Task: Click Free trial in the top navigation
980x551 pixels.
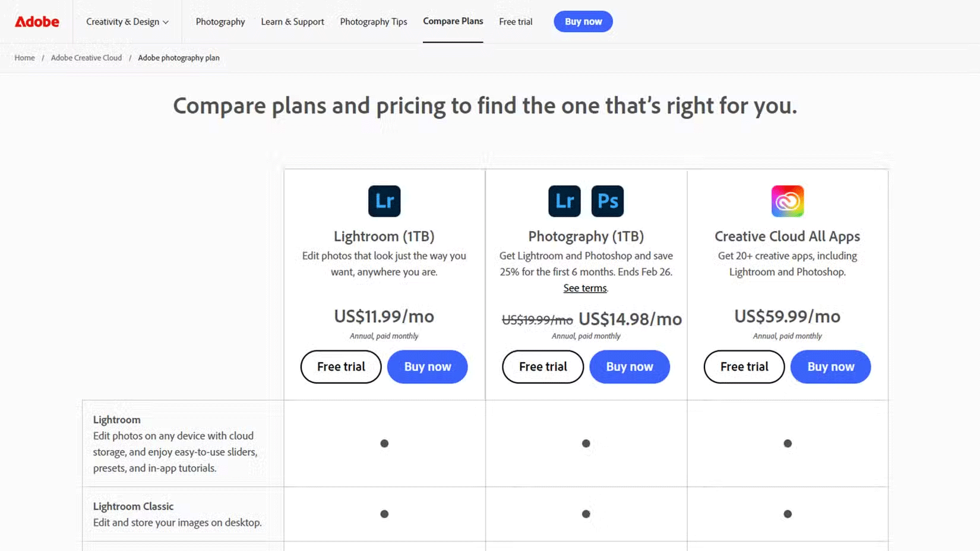Action: 516,22
